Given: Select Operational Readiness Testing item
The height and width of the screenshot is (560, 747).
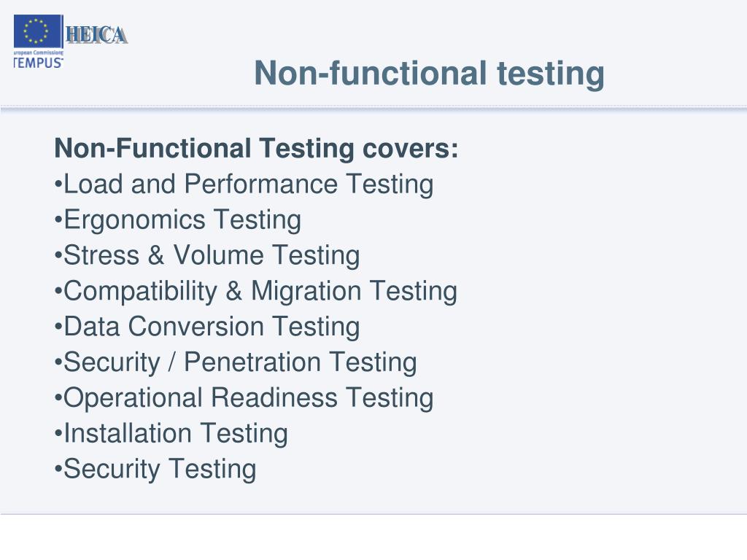Looking at the screenshot, I should pos(244,397).
